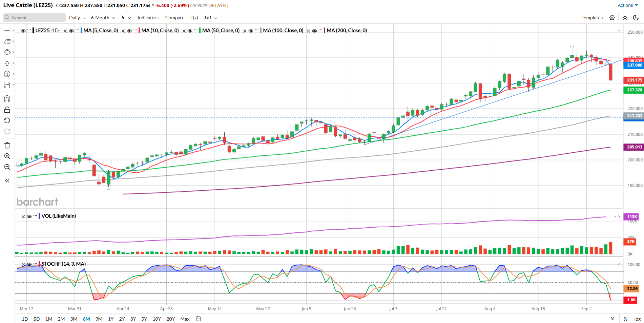Screen dimensions: 644x323
Task: Toggle visibility of the VOL indicator
Action: (29, 216)
